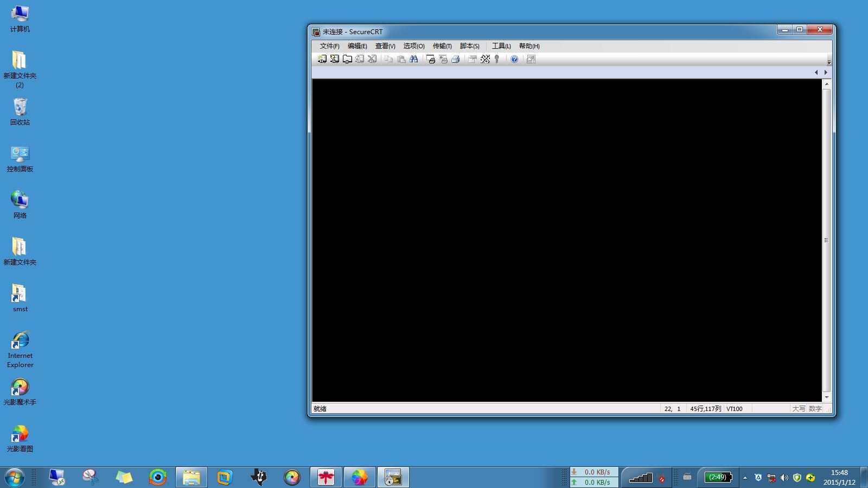Open the Remote Desktop taskbar icon
The height and width of the screenshot is (488, 868).
coord(57,477)
